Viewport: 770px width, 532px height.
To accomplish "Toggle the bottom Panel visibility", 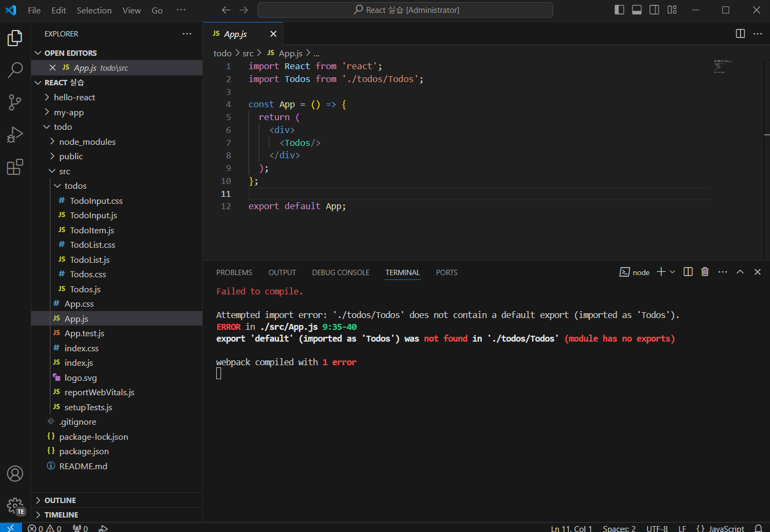I will tap(637, 10).
